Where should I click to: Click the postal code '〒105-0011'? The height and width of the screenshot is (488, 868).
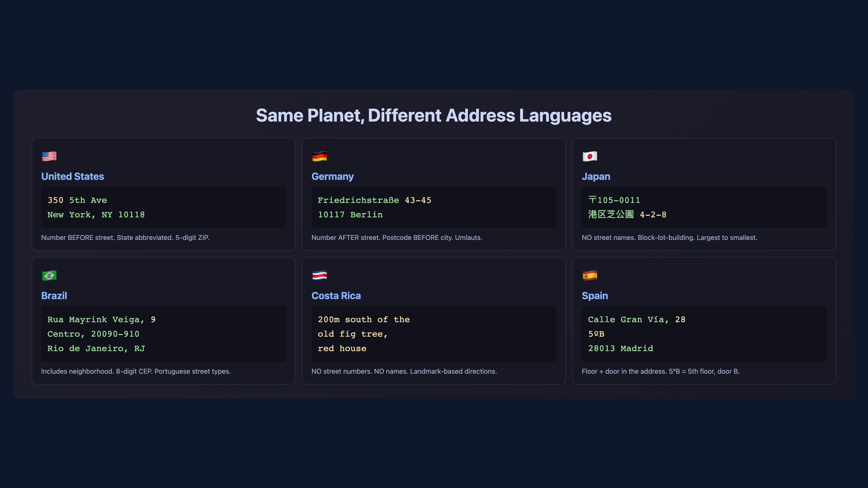tap(614, 200)
